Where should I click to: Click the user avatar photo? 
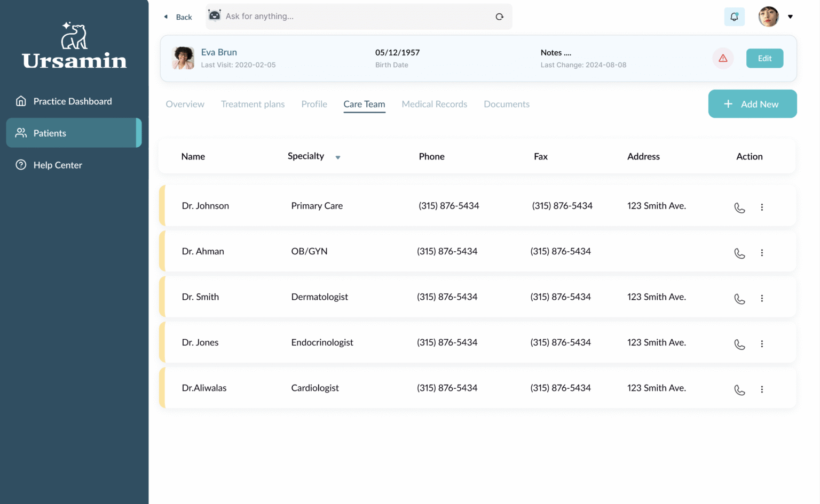769,17
